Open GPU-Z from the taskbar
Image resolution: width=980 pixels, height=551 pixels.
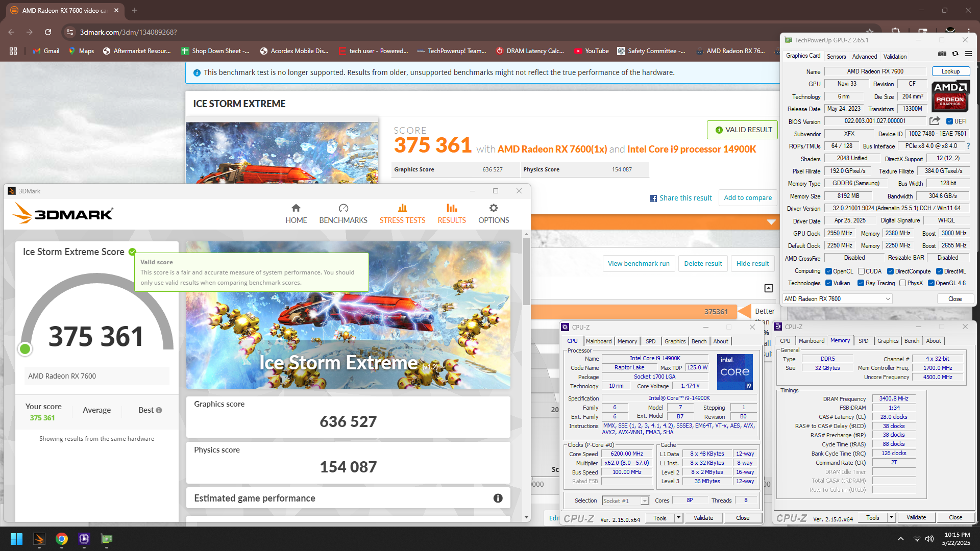107,539
